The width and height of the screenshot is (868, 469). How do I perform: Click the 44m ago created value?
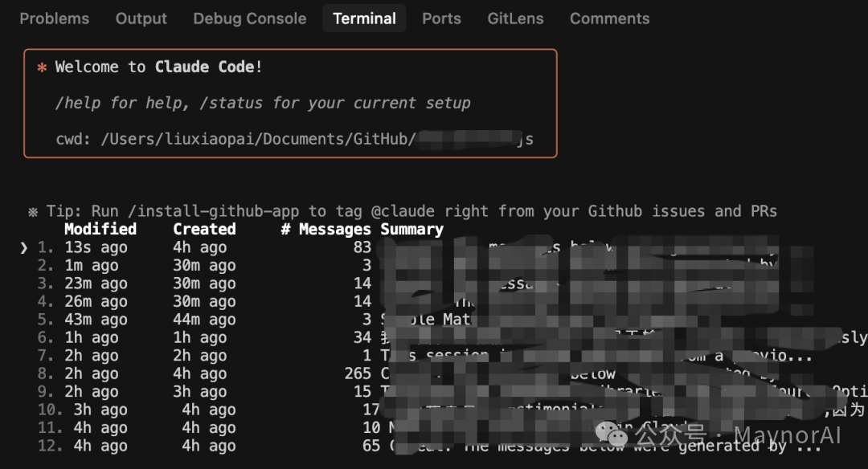point(204,319)
